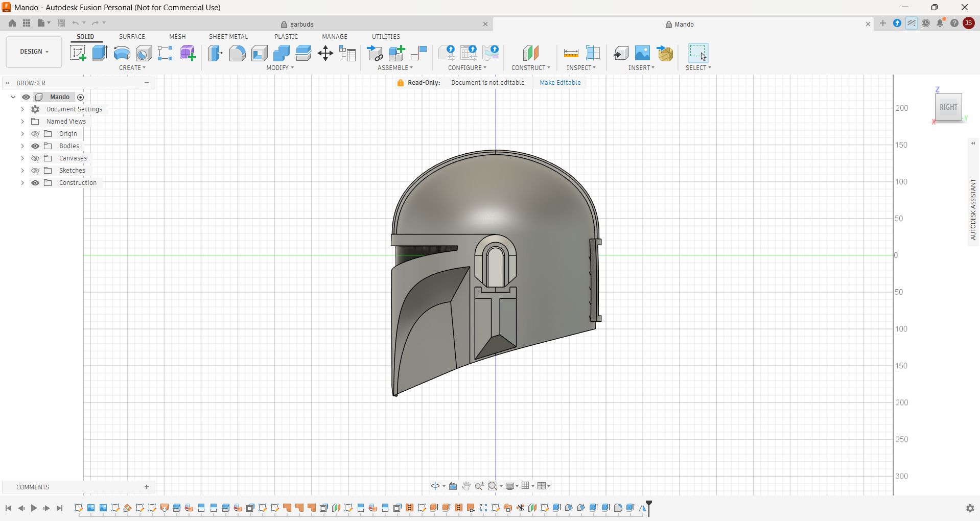Viewport: 980px width, 521px height.
Task: Open the CREATE dropdown menu
Action: [132, 68]
